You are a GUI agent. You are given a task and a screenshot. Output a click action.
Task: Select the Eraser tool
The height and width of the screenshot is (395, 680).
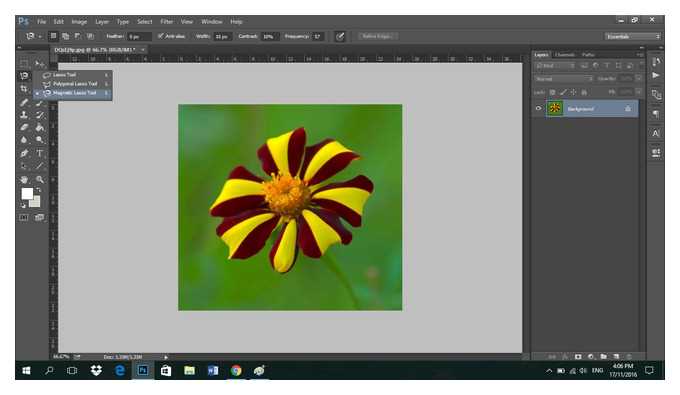[x=24, y=127]
